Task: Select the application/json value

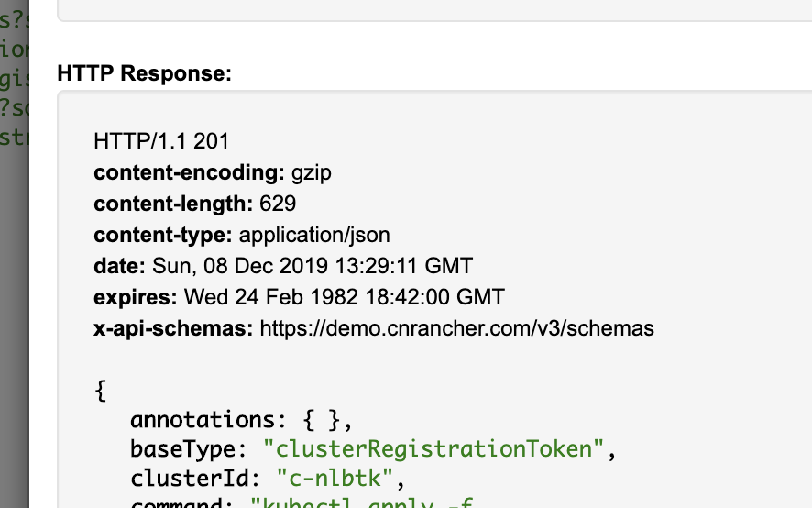Action: 314,236
